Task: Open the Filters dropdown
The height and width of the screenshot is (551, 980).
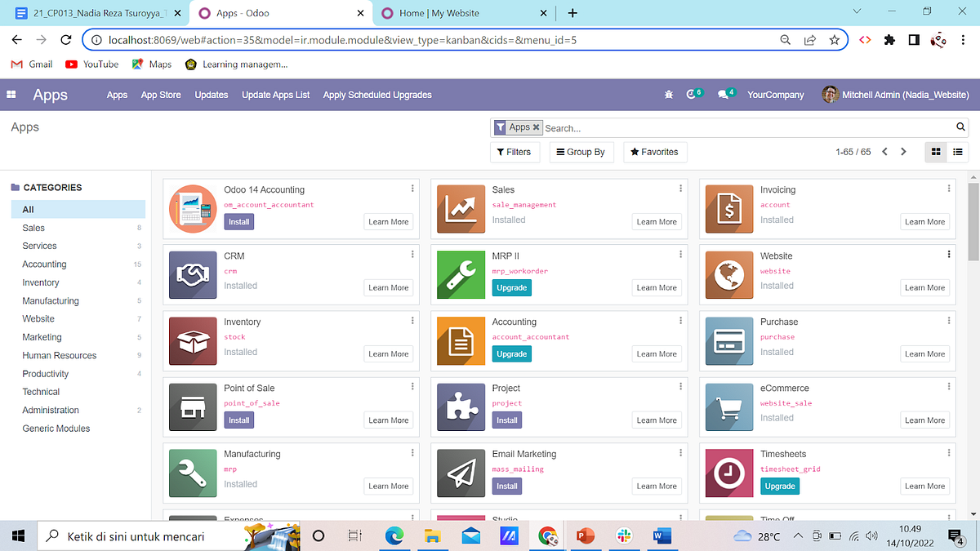Action: [x=514, y=152]
